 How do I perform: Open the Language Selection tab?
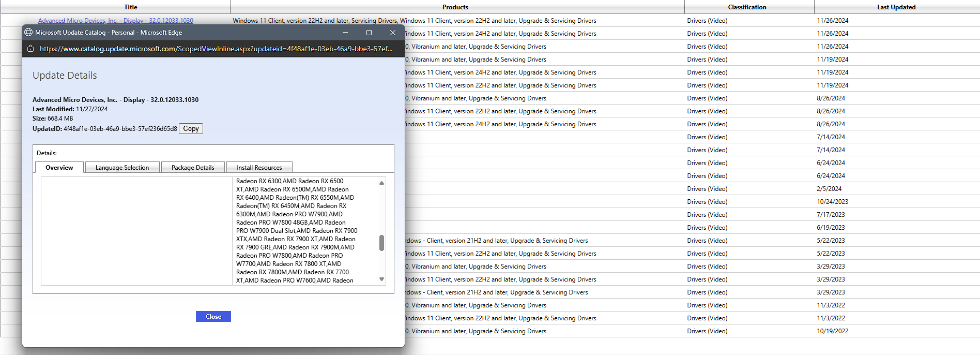[122, 168]
